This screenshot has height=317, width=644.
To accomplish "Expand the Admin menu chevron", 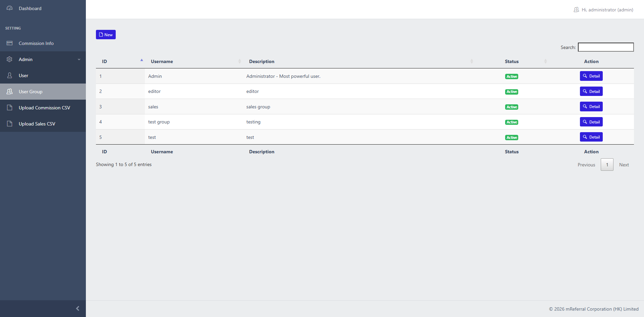I will [x=79, y=60].
